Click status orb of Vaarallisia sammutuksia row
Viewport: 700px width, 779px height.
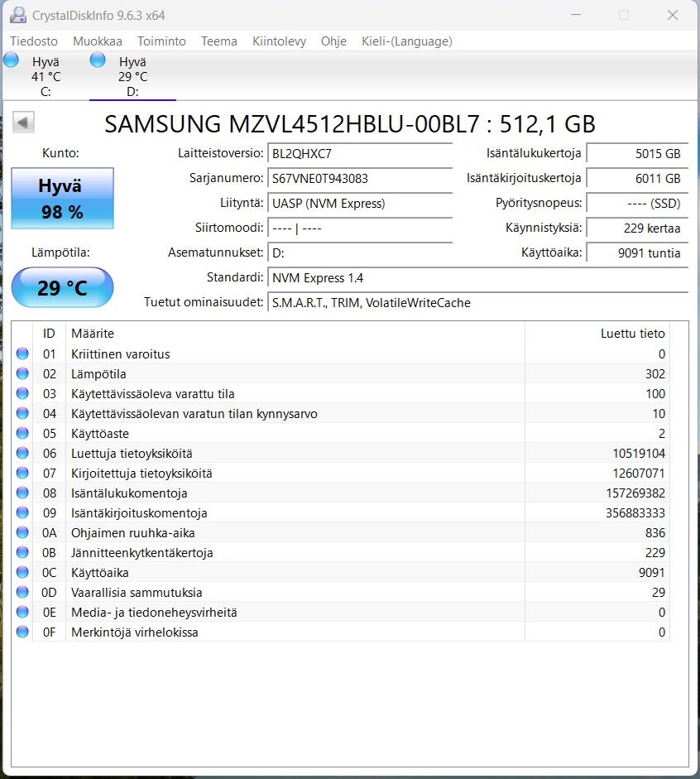(22, 592)
